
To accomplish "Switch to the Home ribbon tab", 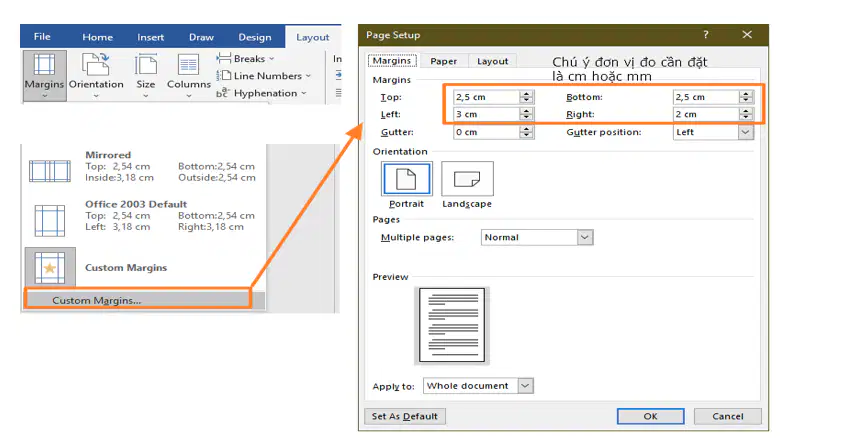I will click(98, 37).
